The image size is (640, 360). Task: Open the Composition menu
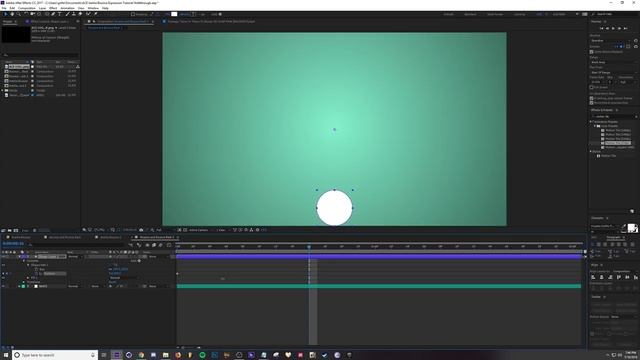click(27, 8)
